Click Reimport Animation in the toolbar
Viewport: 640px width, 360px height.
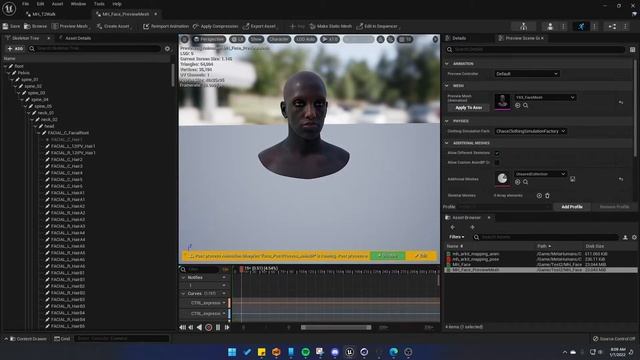click(166, 26)
